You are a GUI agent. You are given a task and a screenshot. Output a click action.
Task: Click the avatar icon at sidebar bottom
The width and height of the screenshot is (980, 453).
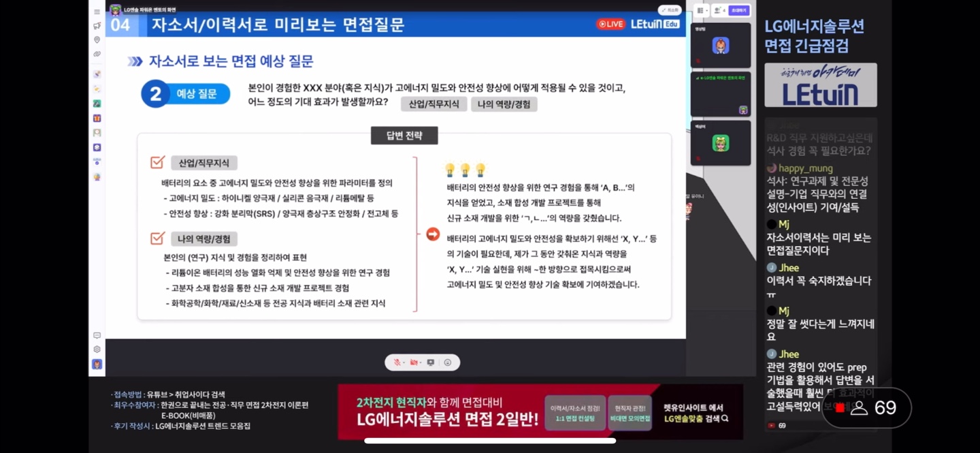click(x=97, y=364)
